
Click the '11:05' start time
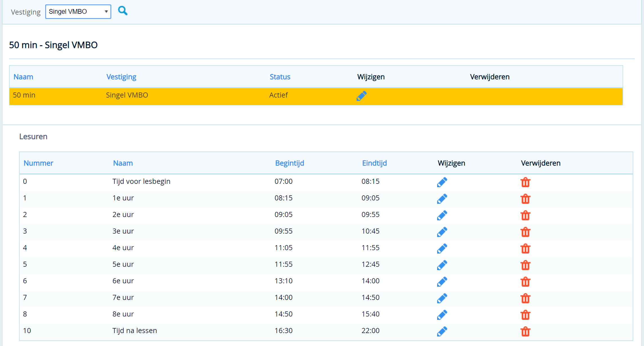283,248
